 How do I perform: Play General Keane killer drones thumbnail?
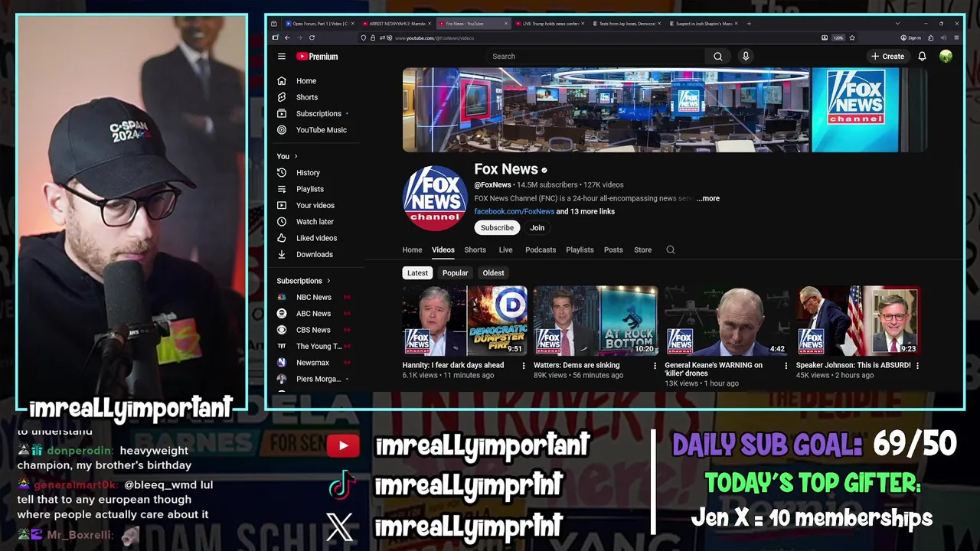[x=727, y=321]
